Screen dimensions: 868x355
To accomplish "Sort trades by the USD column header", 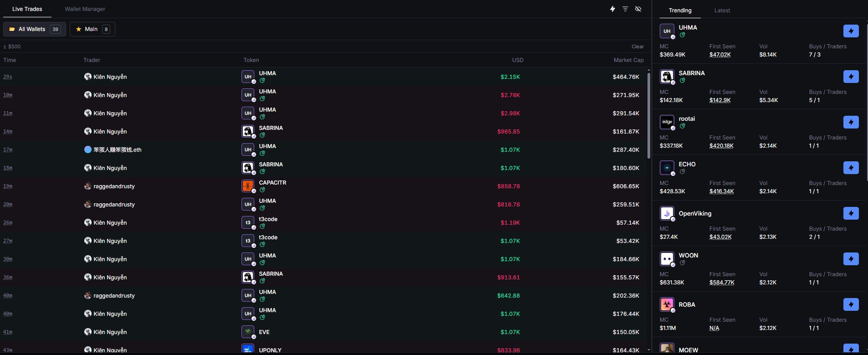I will click(x=518, y=60).
